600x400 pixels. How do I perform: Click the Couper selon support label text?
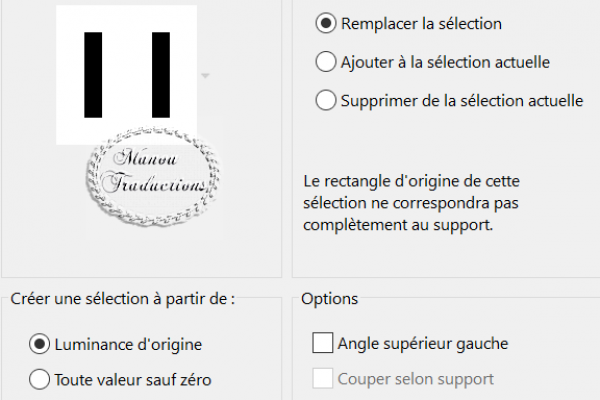(416, 379)
